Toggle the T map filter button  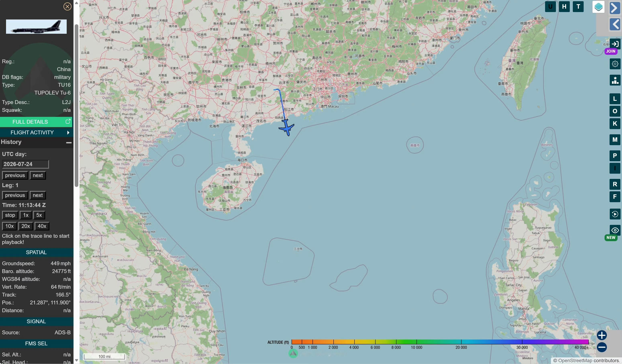pos(578,7)
